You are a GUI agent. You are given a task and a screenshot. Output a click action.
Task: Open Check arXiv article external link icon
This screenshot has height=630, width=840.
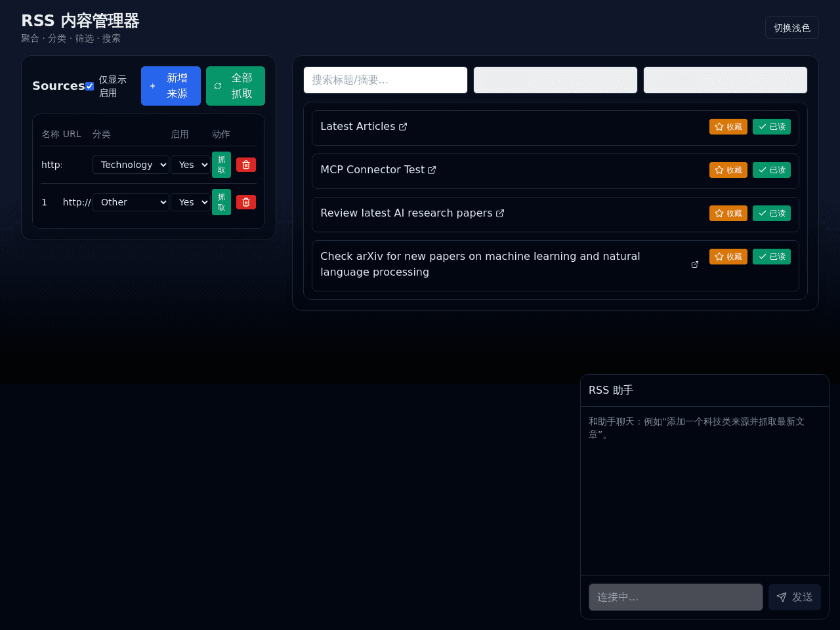coord(695,264)
